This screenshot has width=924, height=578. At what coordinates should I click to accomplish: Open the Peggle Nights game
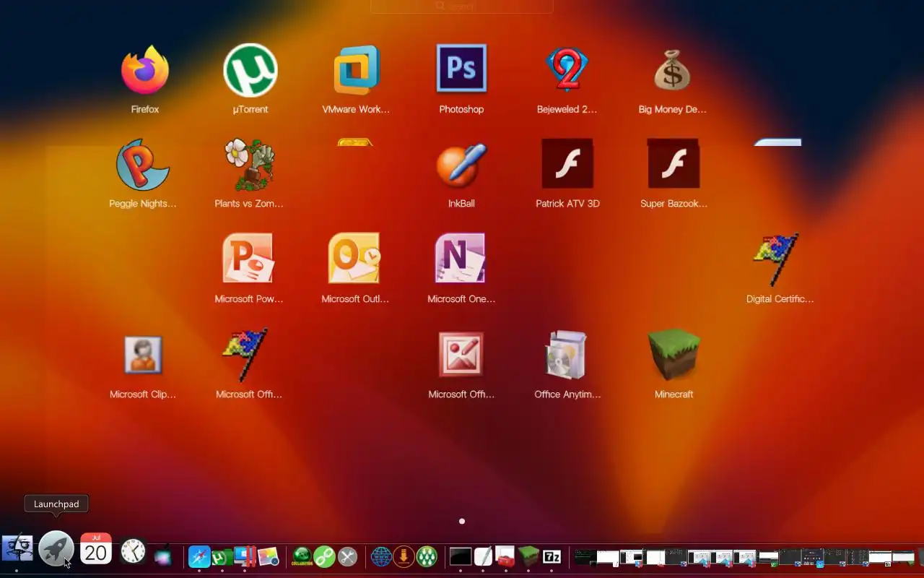143,165
